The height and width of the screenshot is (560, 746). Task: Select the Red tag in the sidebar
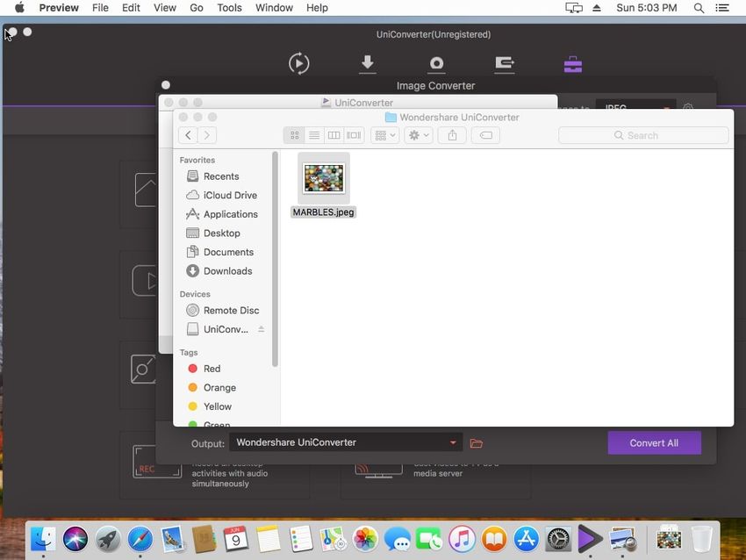pos(212,369)
